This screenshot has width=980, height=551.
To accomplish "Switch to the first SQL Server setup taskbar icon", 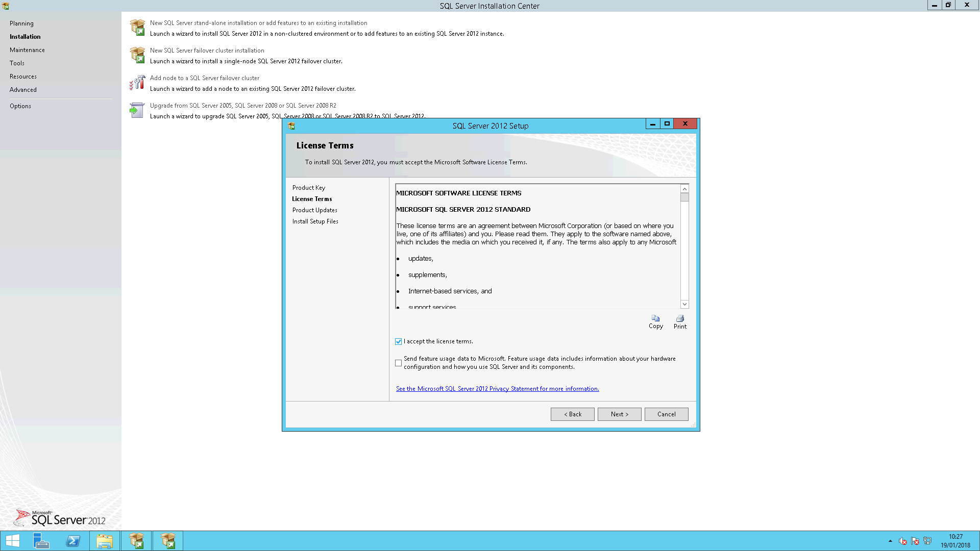I will (x=136, y=541).
